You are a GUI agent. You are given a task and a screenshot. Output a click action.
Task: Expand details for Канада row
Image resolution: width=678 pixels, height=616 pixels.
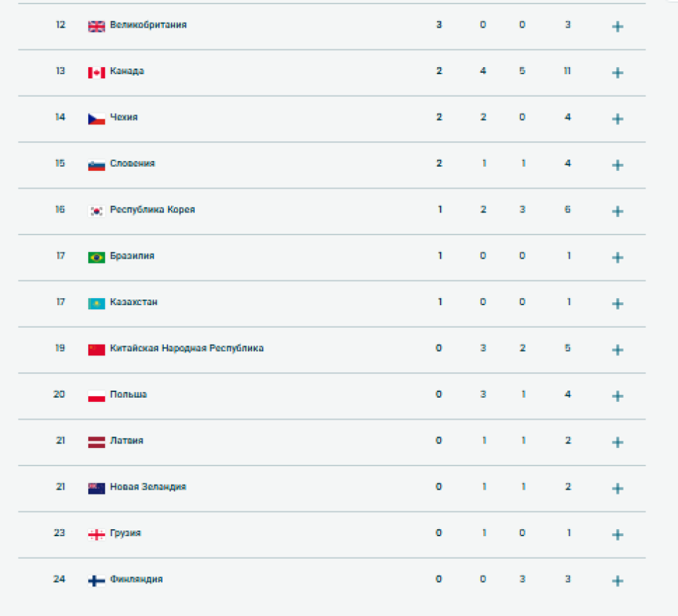[617, 72]
